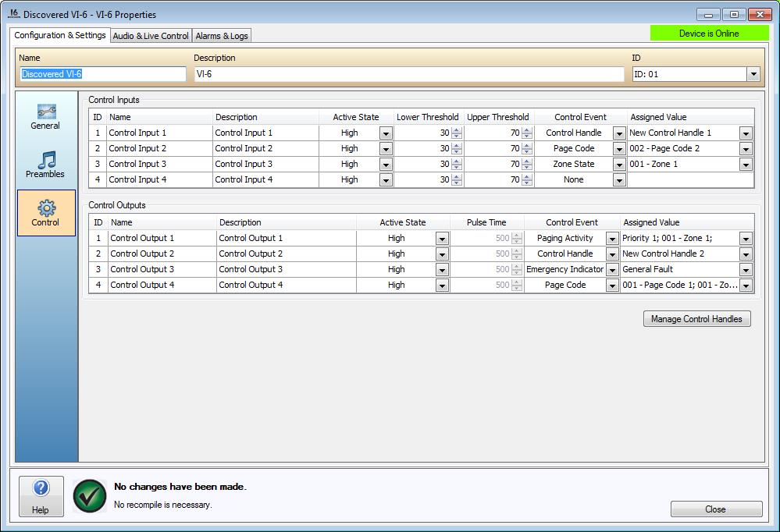Close the window with the red X
This screenshot has height=532, width=780.
pyautogui.click(x=760, y=14)
